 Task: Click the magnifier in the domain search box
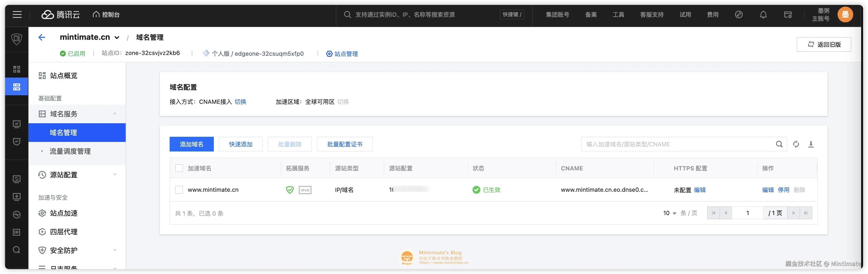pos(779,144)
